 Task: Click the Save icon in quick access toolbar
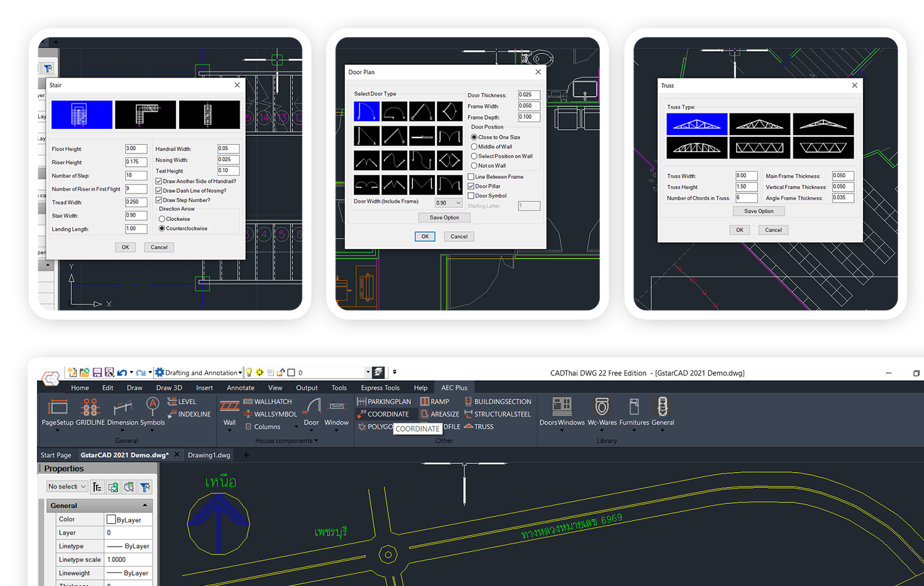97,372
